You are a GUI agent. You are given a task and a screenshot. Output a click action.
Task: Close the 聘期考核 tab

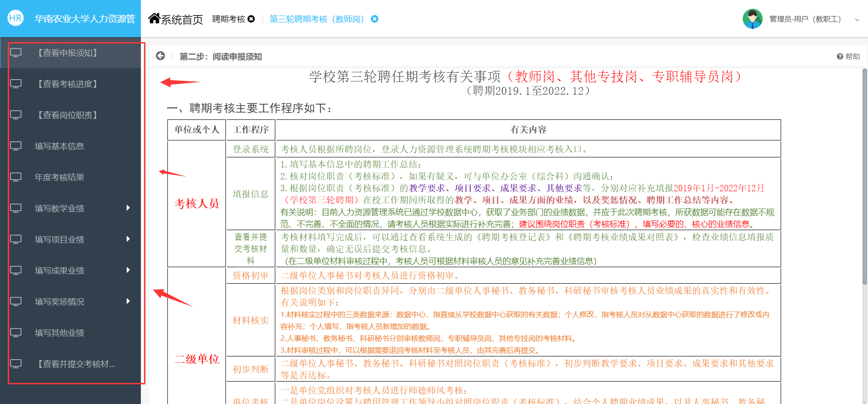tap(251, 19)
